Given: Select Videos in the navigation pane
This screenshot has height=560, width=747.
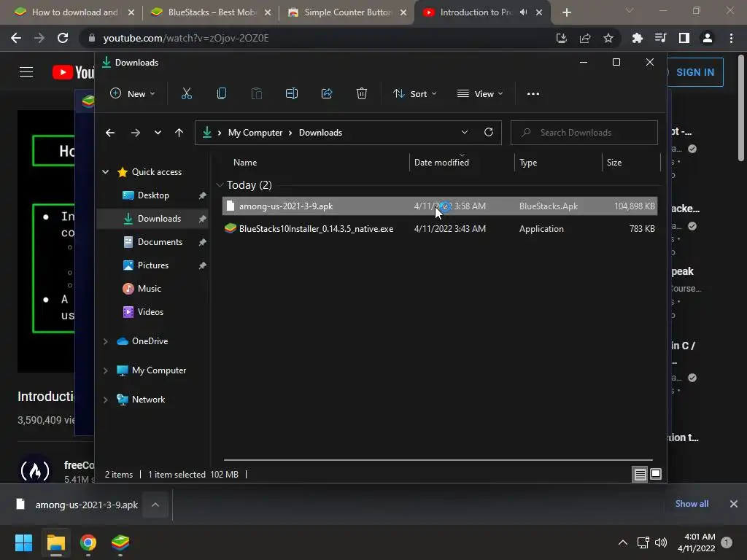Looking at the screenshot, I should [150, 312].
